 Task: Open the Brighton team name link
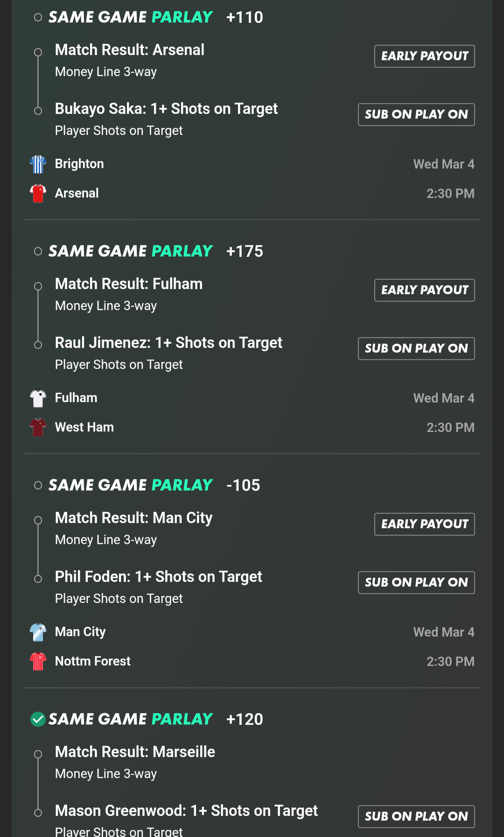(x=79, y=164)
